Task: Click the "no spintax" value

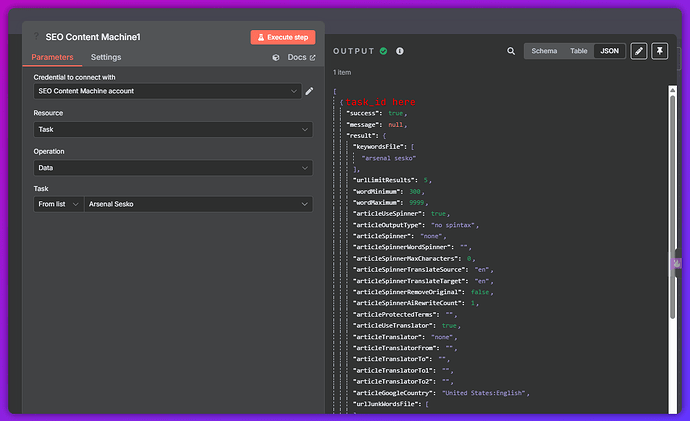Action: 453,225
